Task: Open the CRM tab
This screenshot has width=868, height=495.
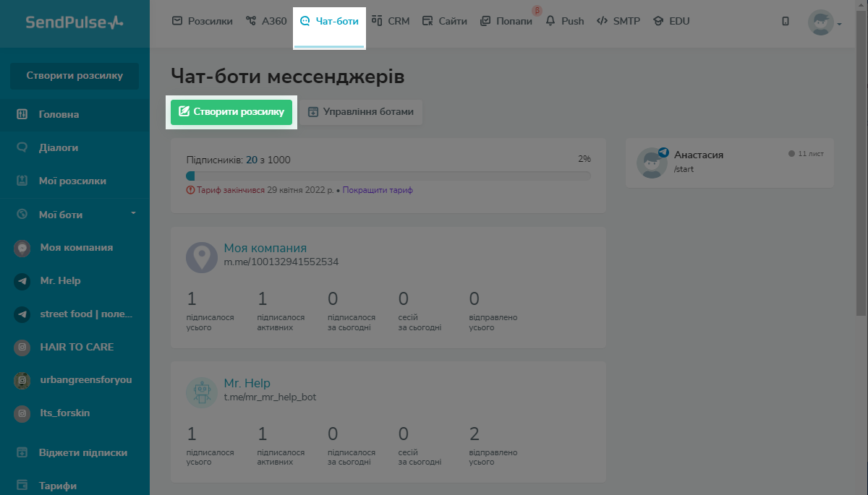Action: click(x=391, y=21)
